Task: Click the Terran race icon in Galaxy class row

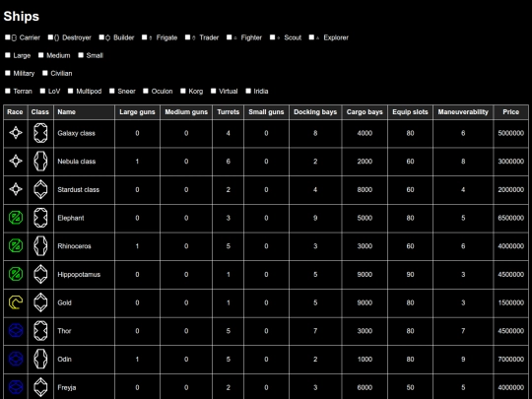Action: click(x=16, y=133)
